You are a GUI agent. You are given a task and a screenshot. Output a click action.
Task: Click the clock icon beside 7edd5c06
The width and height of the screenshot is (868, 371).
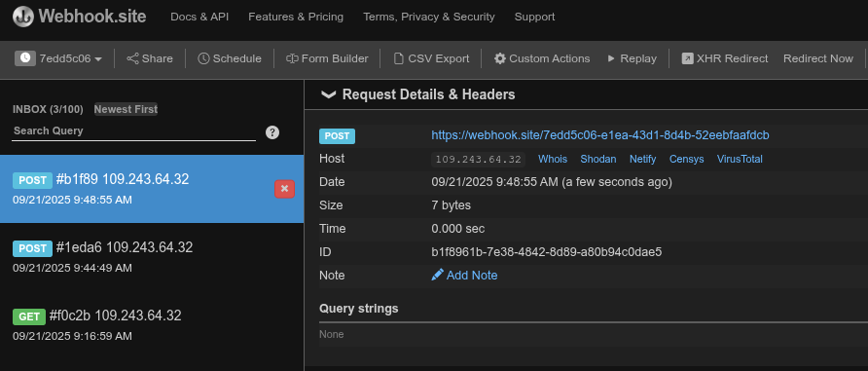(25, 58)
